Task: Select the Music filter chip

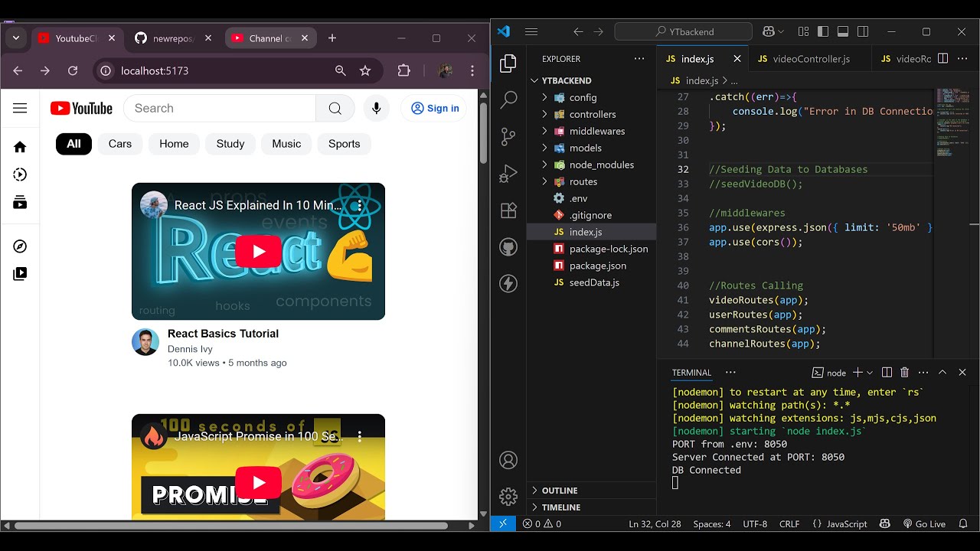Action: tap(286, 144)
